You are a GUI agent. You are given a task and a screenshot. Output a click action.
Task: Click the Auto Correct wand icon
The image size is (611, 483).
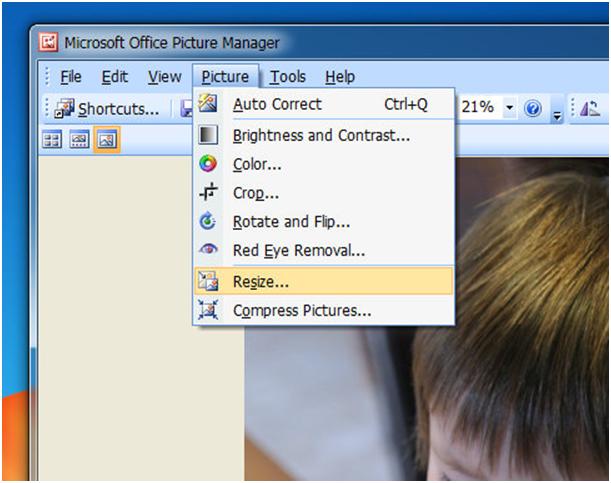[208, 104]
